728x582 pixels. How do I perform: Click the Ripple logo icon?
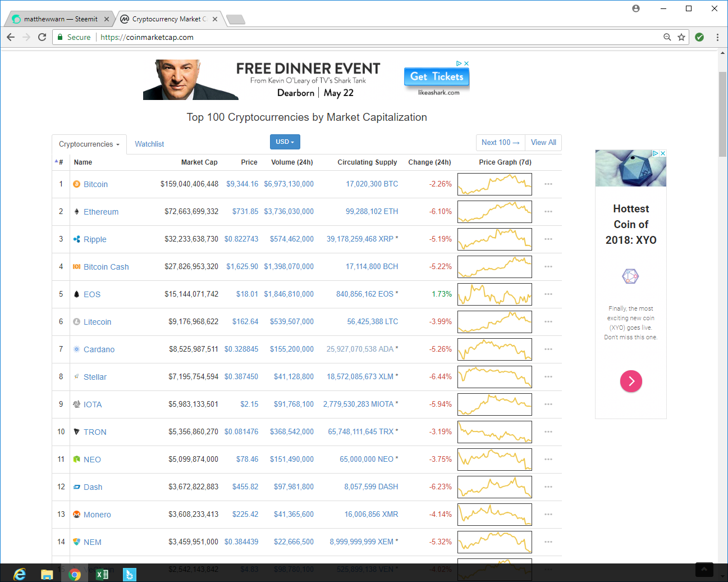tap(77, 239)
